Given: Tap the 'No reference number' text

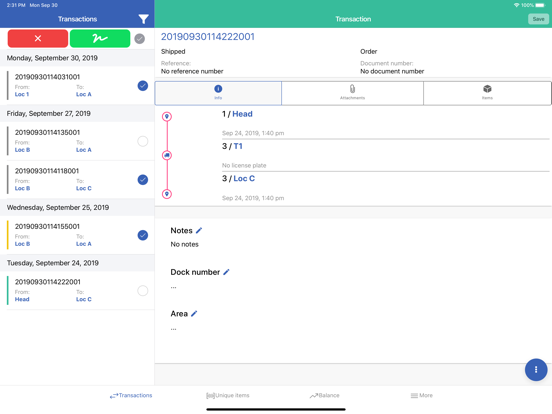Looking at the screenshot, I should [192, 71].
